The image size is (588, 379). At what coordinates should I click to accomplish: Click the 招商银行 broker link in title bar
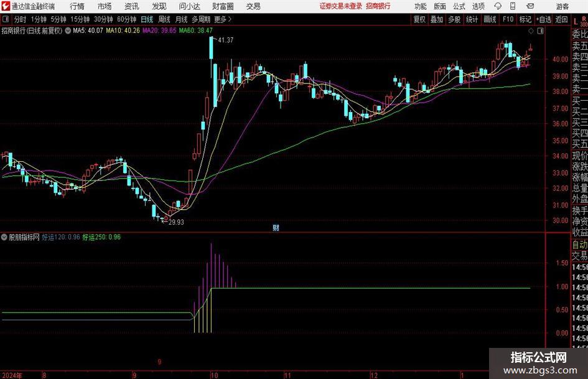click(378, 6)
